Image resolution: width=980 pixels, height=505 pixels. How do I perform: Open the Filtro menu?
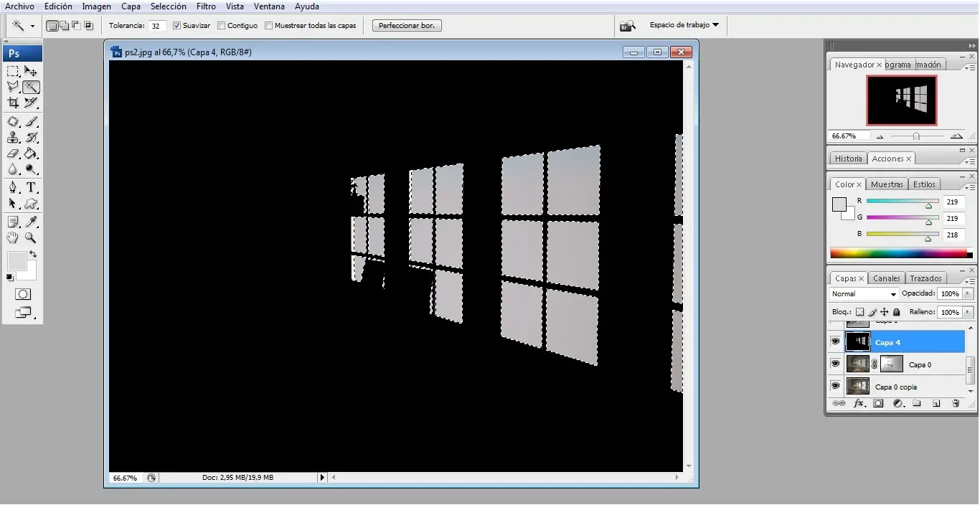206,6
